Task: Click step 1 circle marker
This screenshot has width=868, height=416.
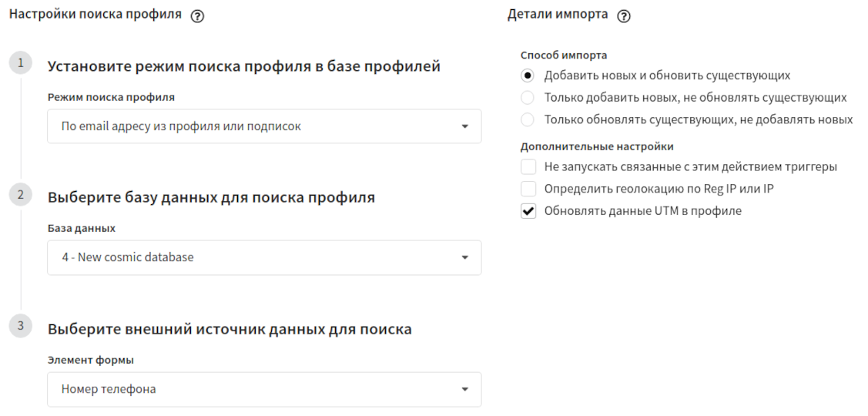Action: pos(21,63)
